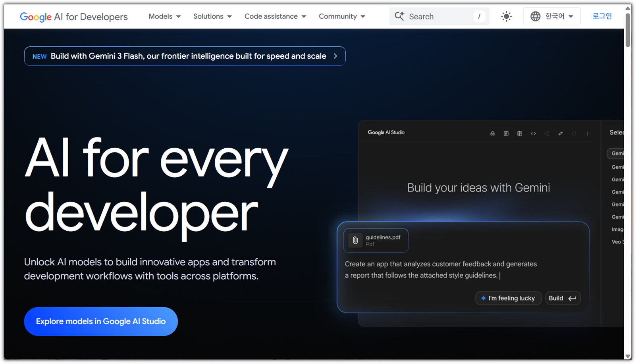Open the 한국어 language dropdown
636x364 pixels.
click(552, 16)
